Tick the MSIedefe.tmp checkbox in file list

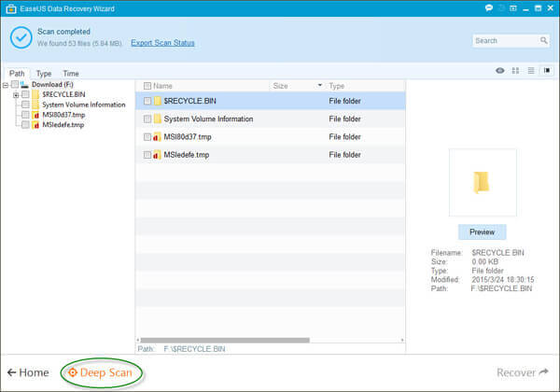coord(147,155)
